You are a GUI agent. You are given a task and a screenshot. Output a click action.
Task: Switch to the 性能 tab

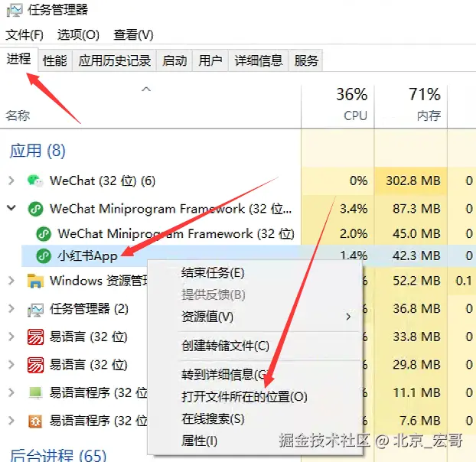(x=54, y=60)
